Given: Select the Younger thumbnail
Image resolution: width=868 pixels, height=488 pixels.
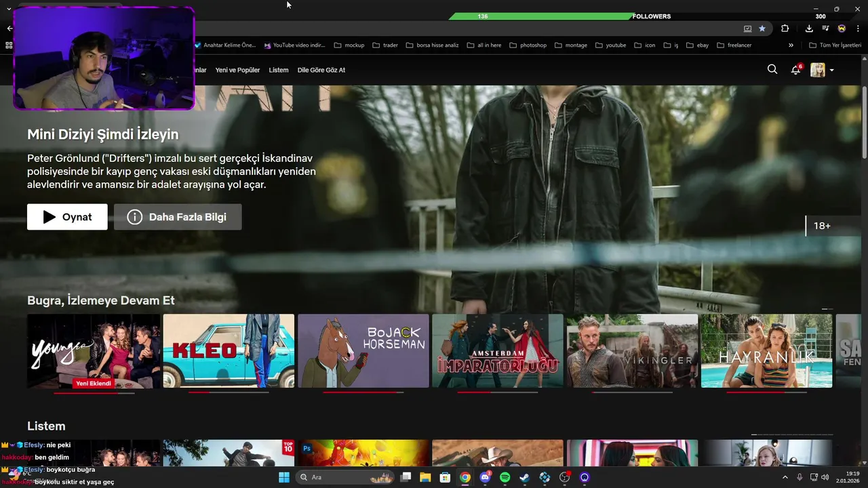Looking at the screenshot, I should pyautogui.click(x=94, y=350).
